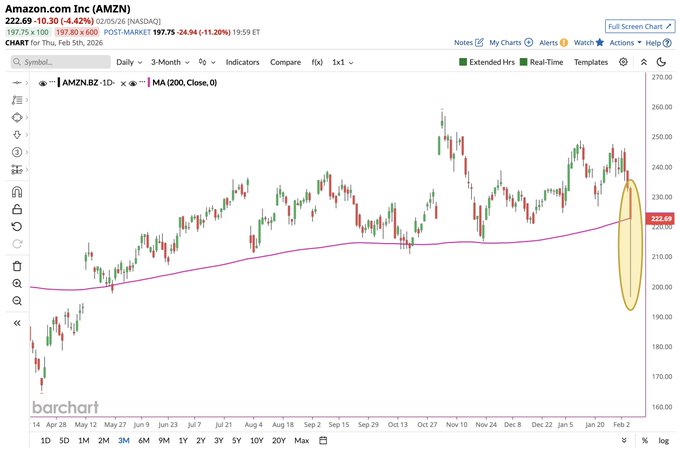Add chart to My Charts
This screenshot has height=453, width=680.
point(529,42)
